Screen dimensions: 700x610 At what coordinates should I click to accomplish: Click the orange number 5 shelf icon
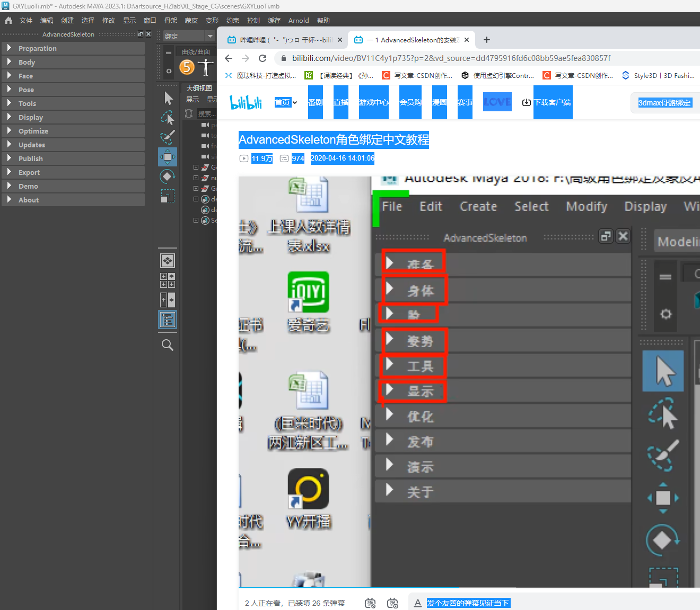[187, 67]
